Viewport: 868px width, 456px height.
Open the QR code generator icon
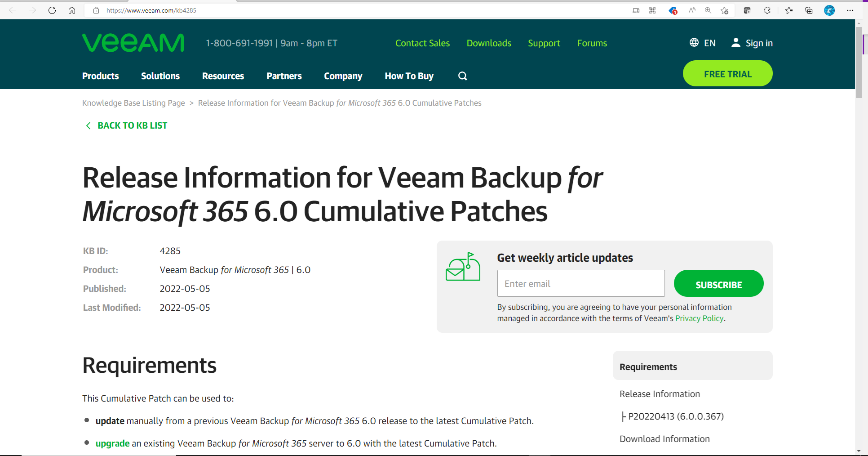[652, 10]
